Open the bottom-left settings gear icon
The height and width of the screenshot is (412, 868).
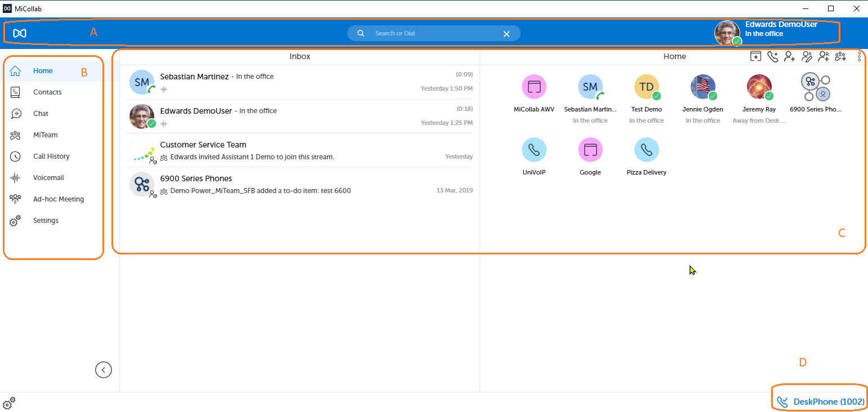pyautogui.click(x=8, y=404)
